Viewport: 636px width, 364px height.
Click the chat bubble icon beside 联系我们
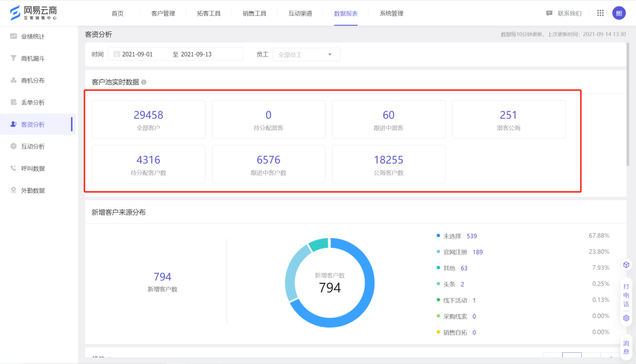[x=549, y=12]
